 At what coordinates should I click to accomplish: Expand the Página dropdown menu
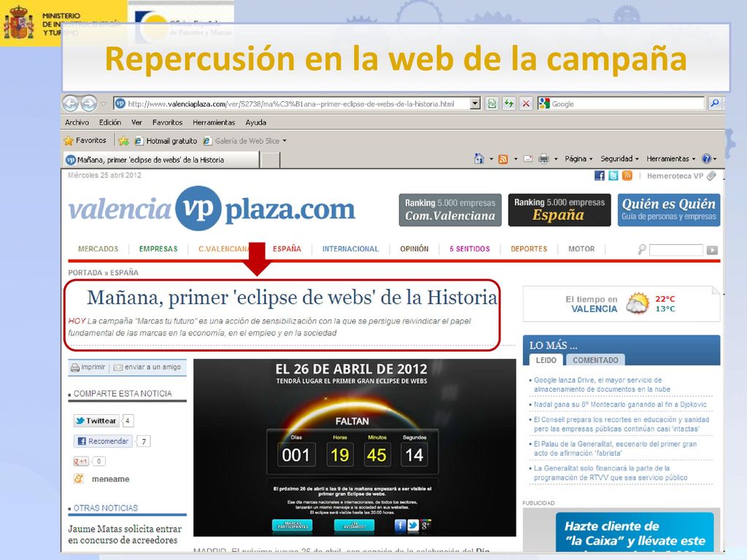point(578,158)
